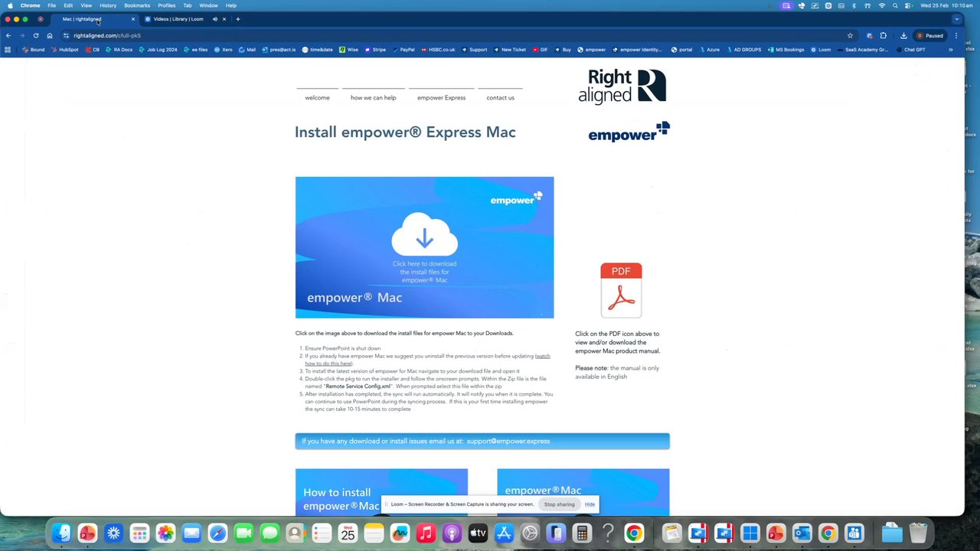Open Photos from the Dock
The width and height of the screenshot is (980, 551).
click(165, 533)
